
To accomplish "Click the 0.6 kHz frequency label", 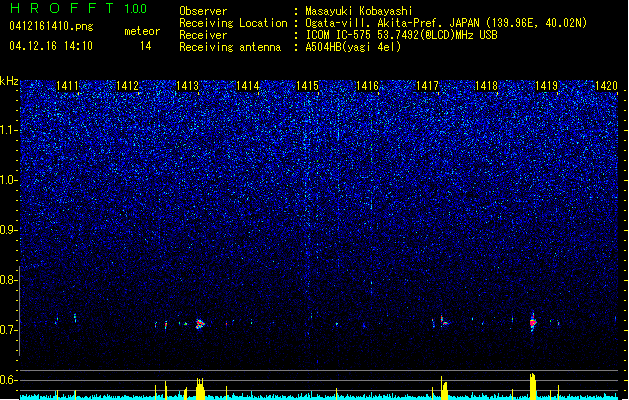I will (x=9, y=380).
